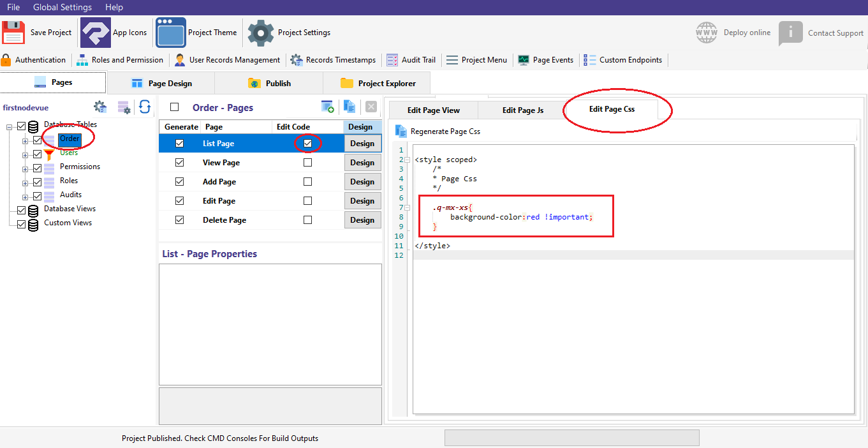Collapse the CSS code block at line 7
Viewport: 868px width, 448px height.
click(x=408, y=207)
